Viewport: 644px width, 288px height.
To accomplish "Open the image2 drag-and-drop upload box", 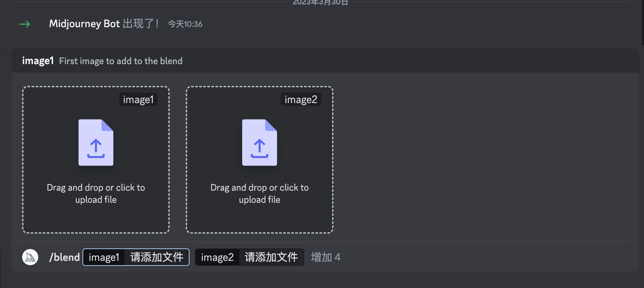I will click(260, 160).
